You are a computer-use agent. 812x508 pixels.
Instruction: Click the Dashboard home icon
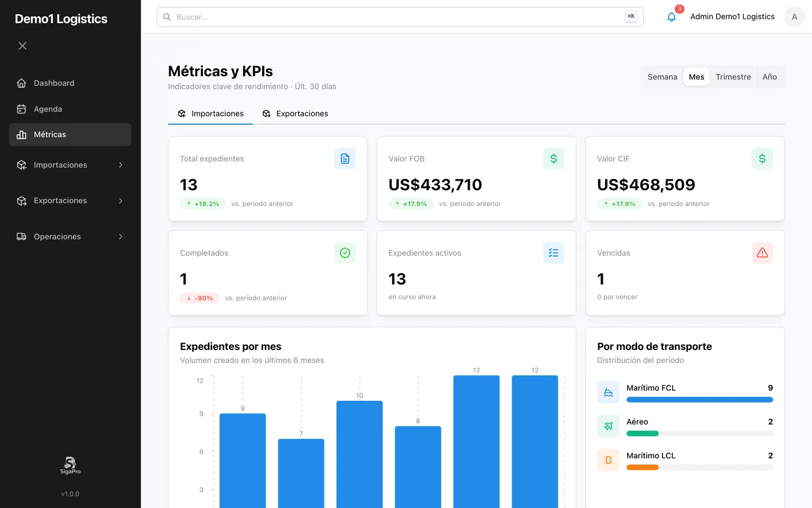[x=21, y=83]
